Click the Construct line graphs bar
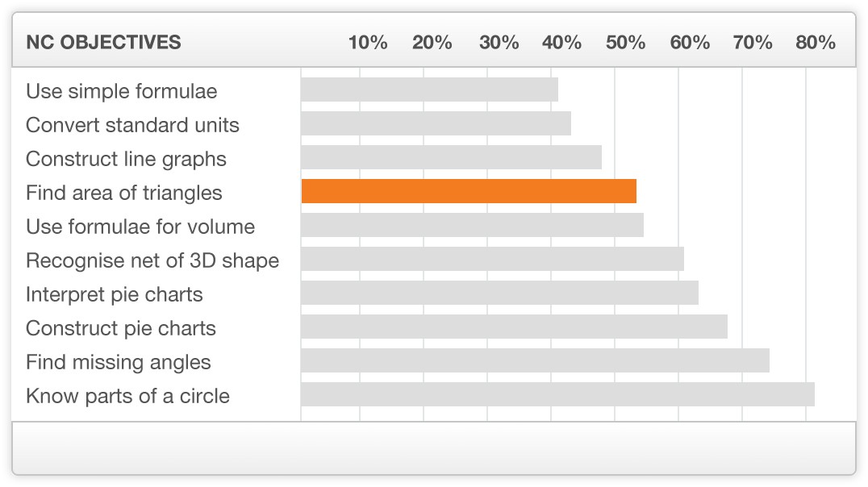Viewport: 868px width, 487px height. [451, 157]
